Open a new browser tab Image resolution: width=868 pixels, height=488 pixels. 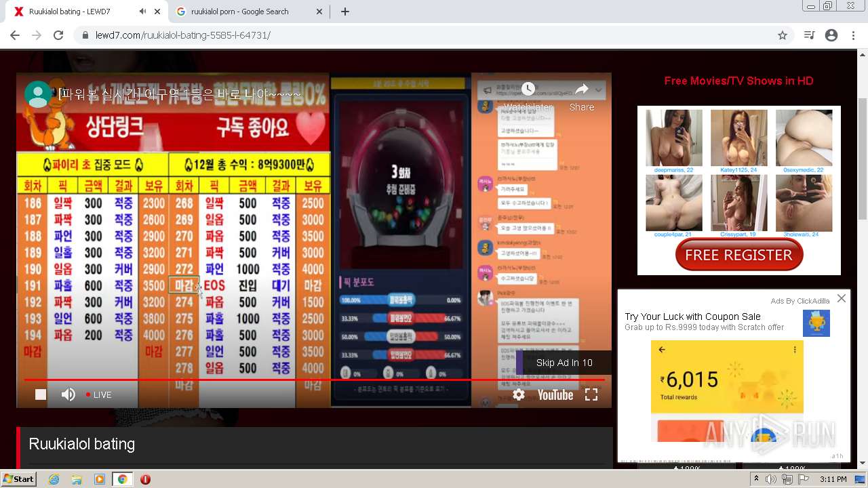pos(345,12)
